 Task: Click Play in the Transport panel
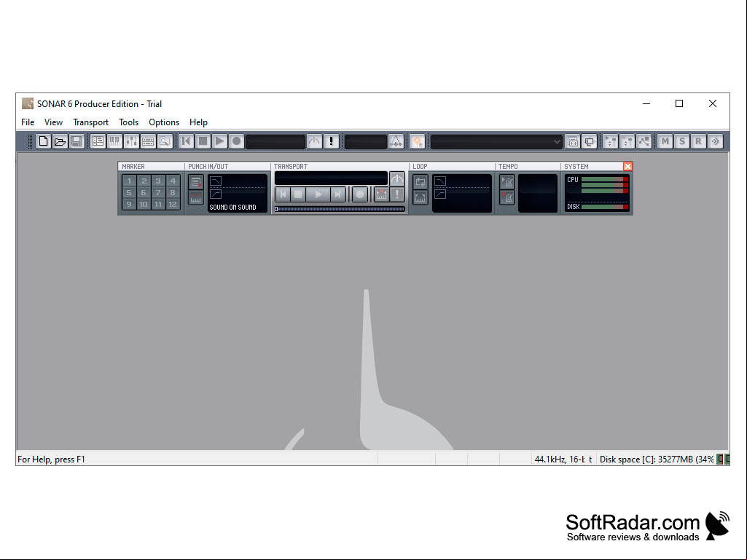(318, 194)
